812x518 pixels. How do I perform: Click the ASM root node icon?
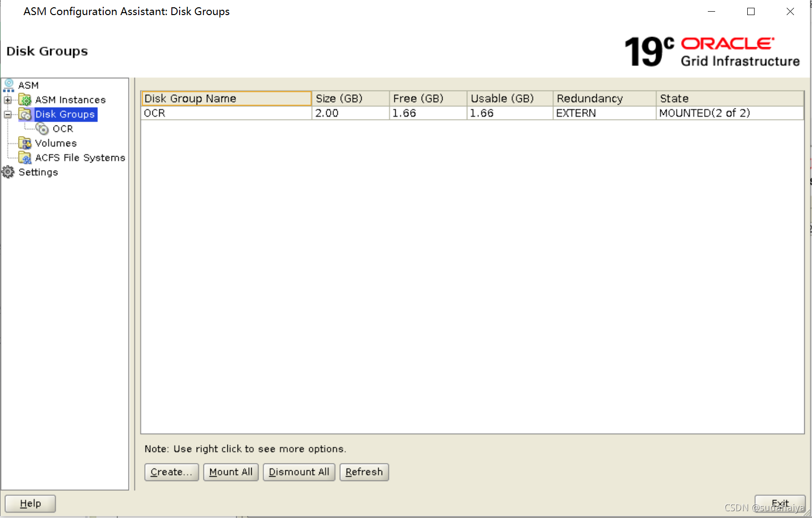pos(9,85)
